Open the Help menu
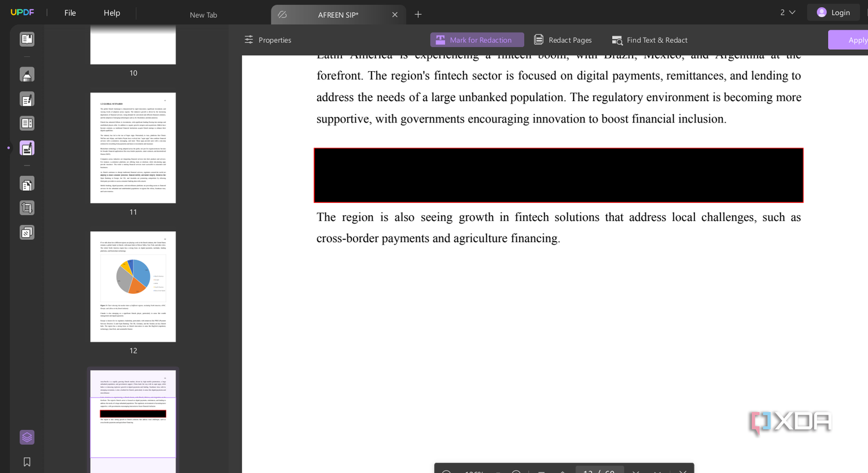This screenshot has height=473, width=868. [x=112, y=13]
